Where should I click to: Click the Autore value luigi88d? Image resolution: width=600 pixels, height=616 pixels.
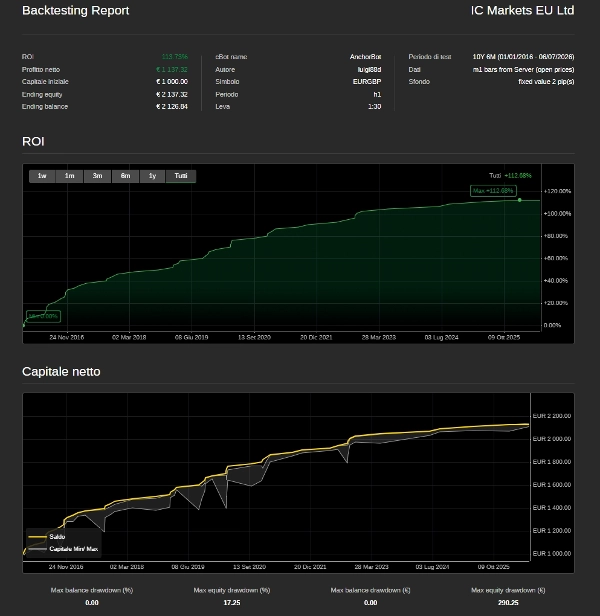[x=369, y=70]
